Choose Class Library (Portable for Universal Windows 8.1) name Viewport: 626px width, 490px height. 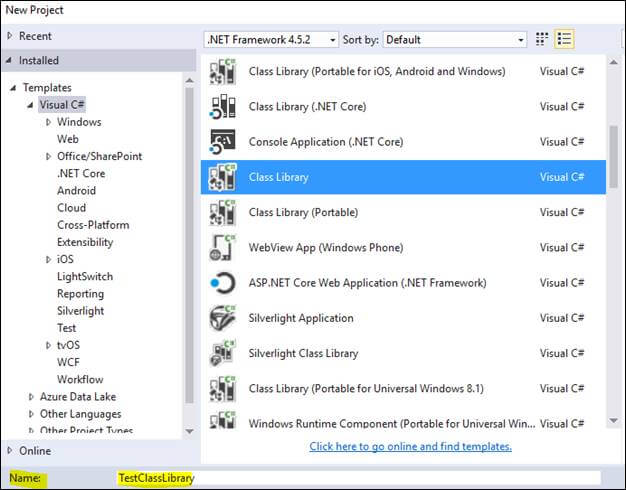pos(366,388)
